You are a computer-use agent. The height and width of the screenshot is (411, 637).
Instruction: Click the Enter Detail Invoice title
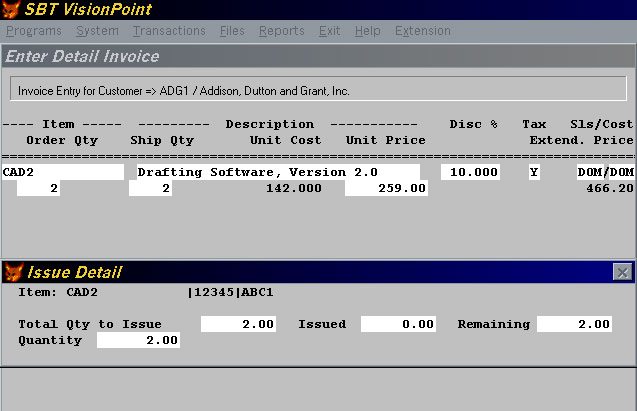click(82, 56)
